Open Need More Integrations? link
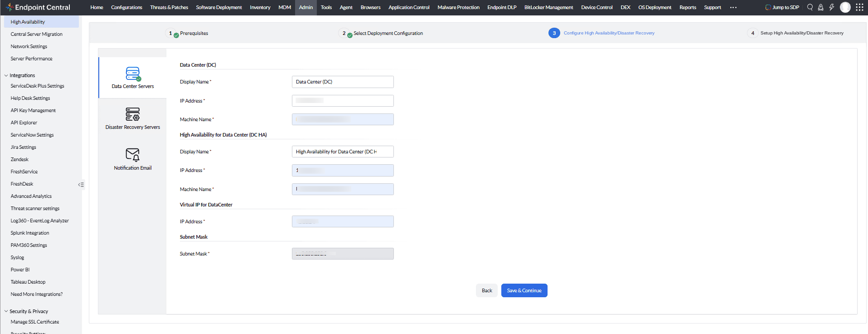 click(x=37, y=294)
